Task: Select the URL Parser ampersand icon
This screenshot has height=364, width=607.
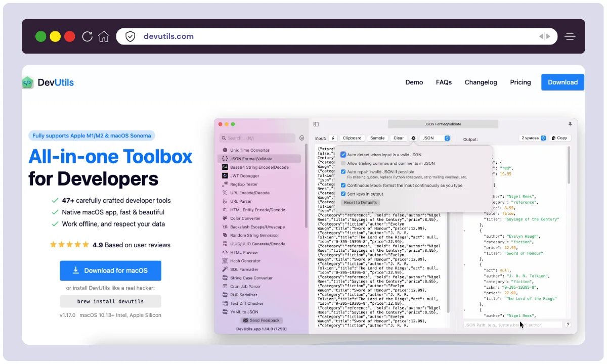Action: [x=225, y=201]
